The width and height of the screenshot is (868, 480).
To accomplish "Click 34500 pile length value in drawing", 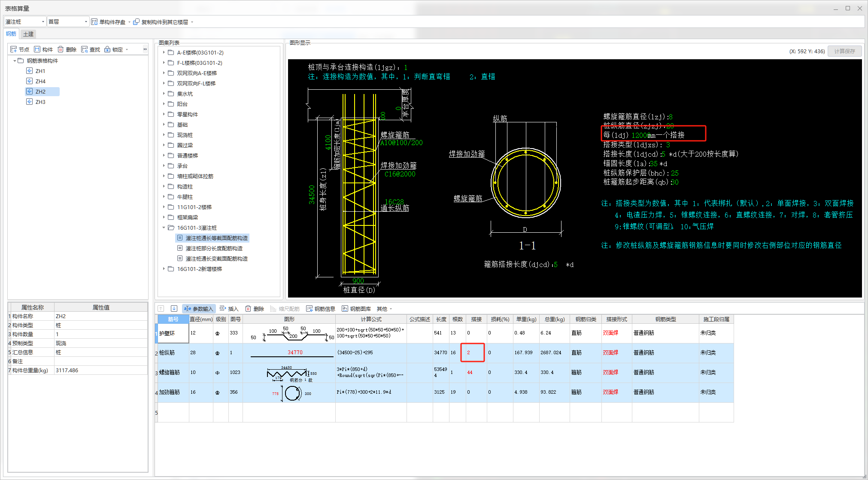I will click(312, 194).
